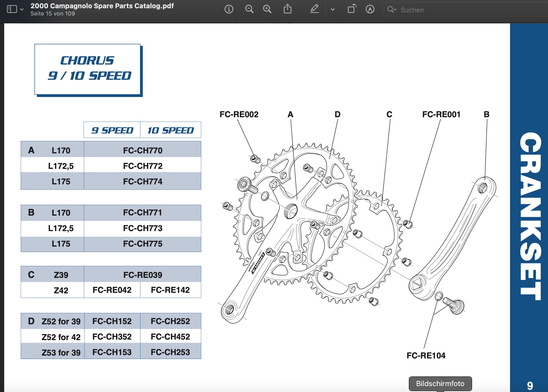Zoom out of the PDF
The height and width of the screenshot is (392, 548).
click(x=249, y=10)
